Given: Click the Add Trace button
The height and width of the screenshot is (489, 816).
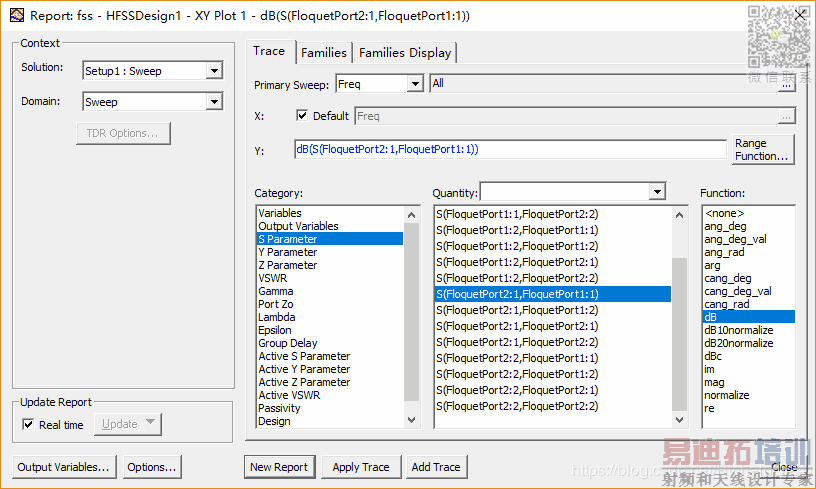Looking at the screenshot, I should click(436, 467).
